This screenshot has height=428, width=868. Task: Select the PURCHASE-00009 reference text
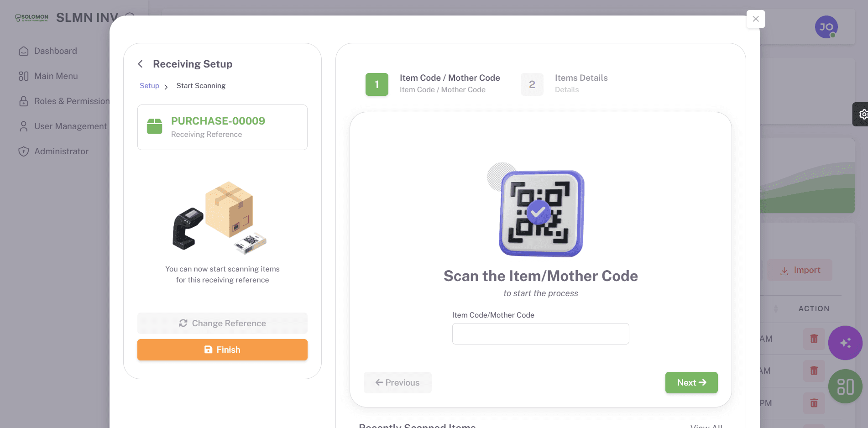tap(218, 121)
